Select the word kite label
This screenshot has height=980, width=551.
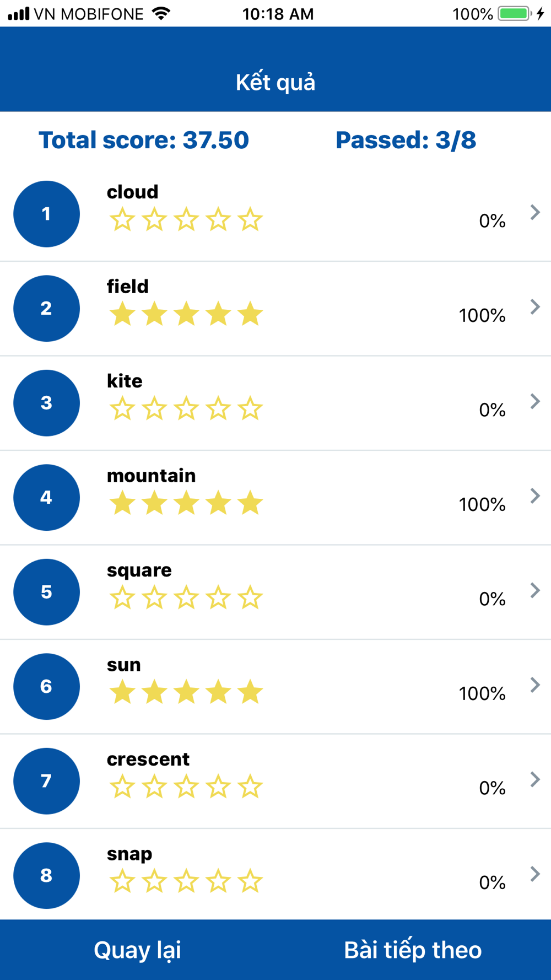point(125,381)
